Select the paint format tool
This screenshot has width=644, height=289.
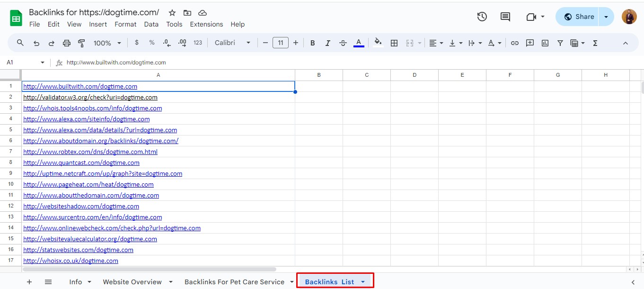(x=81, y=43)
